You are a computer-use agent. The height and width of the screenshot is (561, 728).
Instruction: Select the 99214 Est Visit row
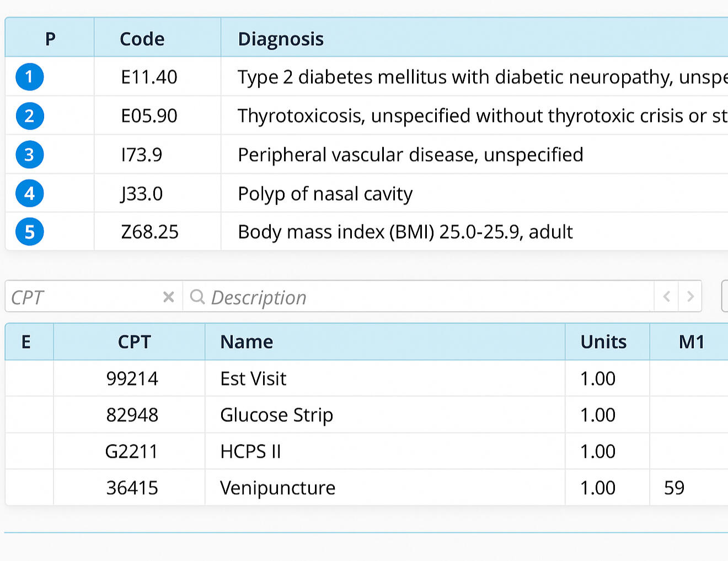[x=253, y=378]
